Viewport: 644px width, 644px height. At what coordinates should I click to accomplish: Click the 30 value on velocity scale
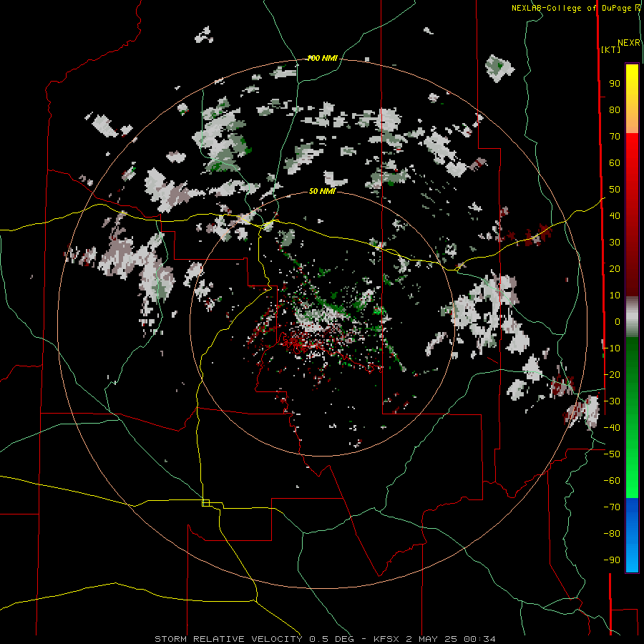click(x=615, y=243)
